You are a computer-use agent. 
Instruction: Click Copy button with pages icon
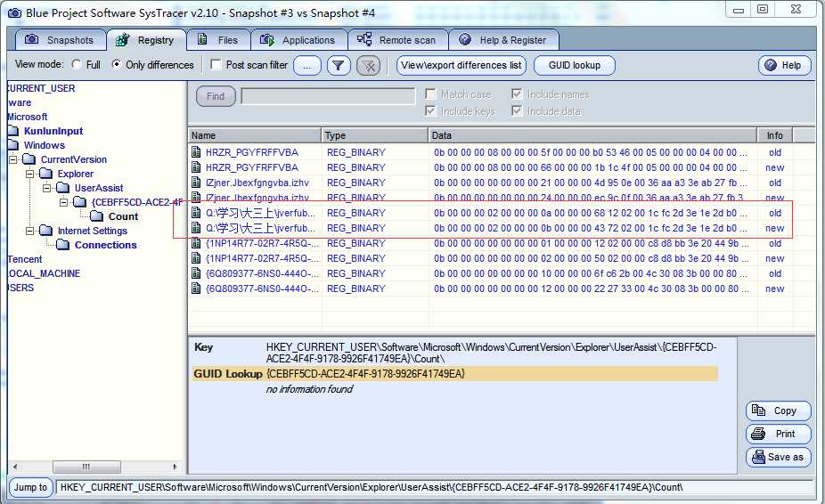[778, 411]
